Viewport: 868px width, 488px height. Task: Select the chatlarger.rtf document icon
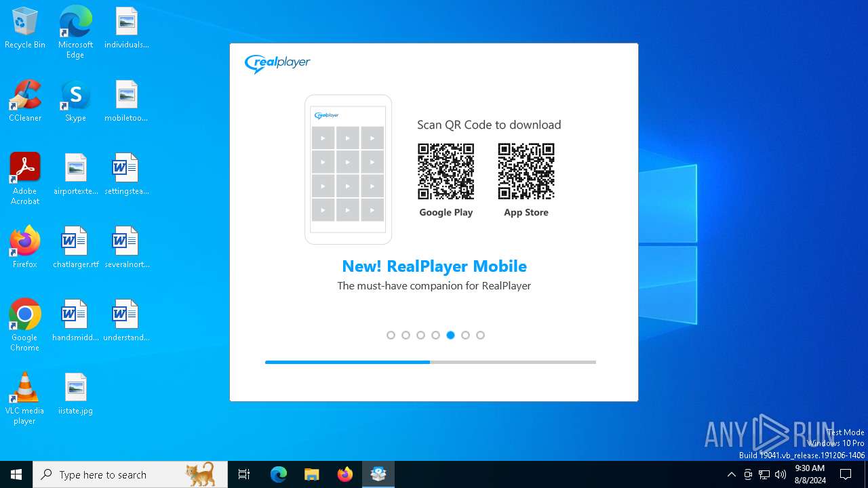point(75,247)
